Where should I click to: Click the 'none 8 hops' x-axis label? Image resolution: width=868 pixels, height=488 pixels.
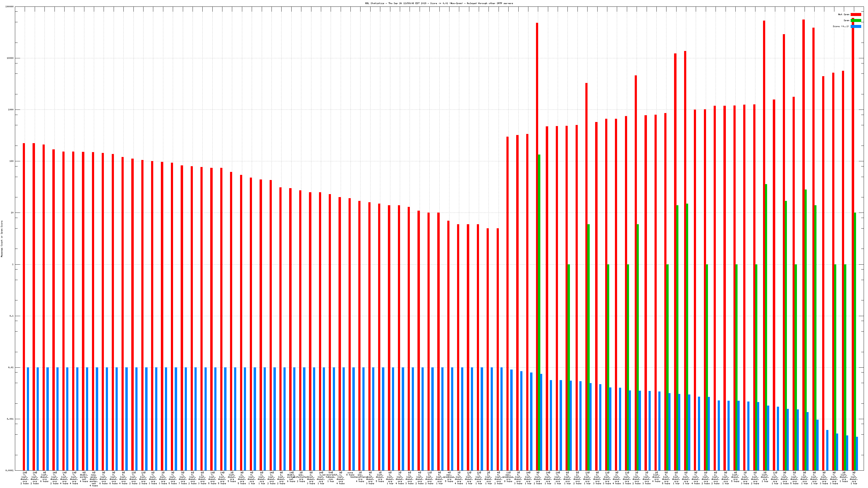click(350, 474)
